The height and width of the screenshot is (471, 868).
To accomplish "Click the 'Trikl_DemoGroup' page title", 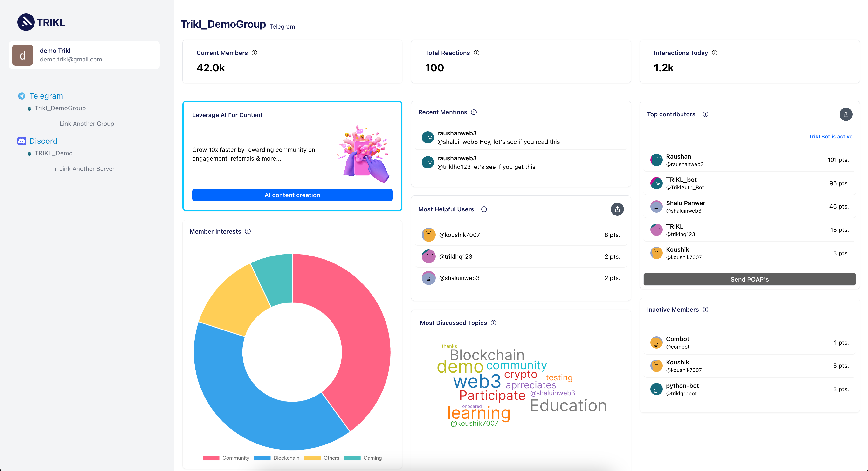I will click(x=223, y=24).
